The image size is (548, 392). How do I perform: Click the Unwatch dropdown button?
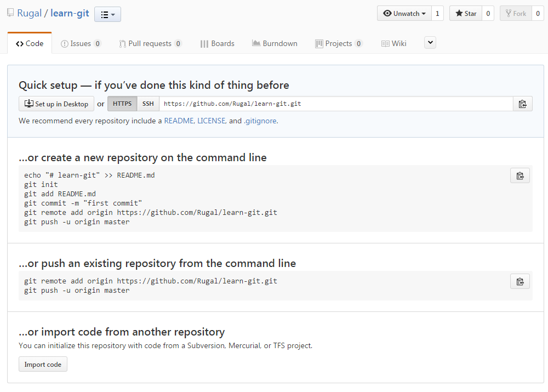(404, 14)
